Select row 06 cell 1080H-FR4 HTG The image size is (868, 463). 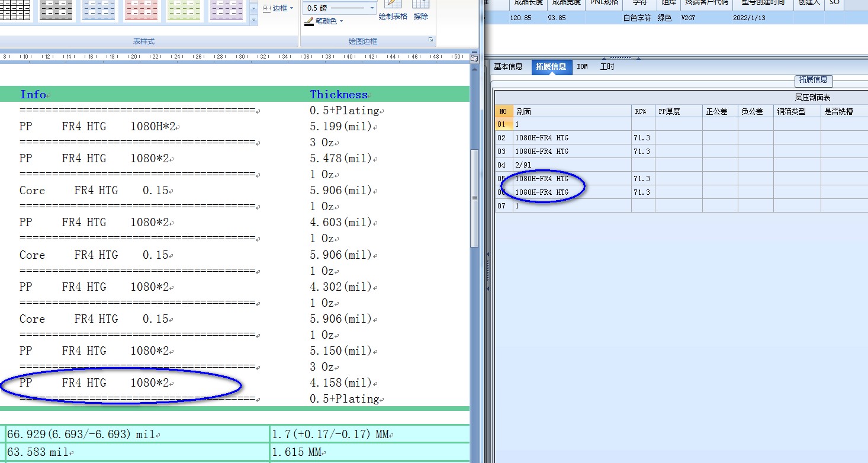572,192
